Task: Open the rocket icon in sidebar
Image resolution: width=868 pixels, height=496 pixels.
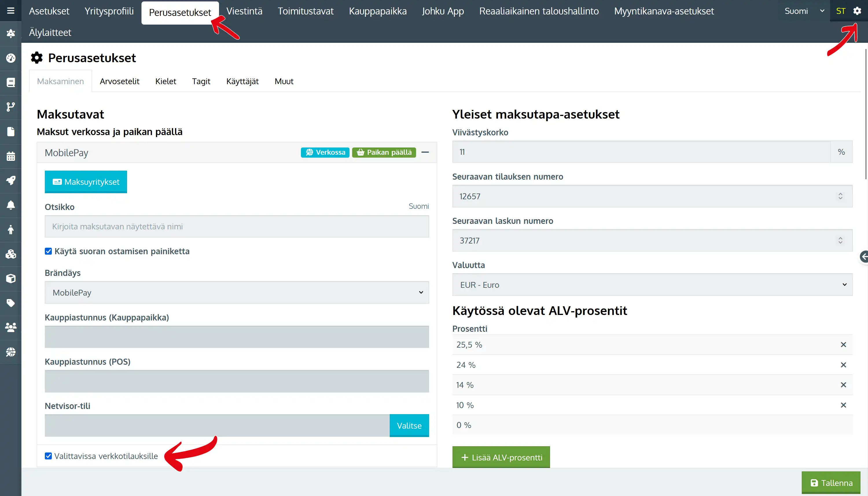Action: (11, 180)
